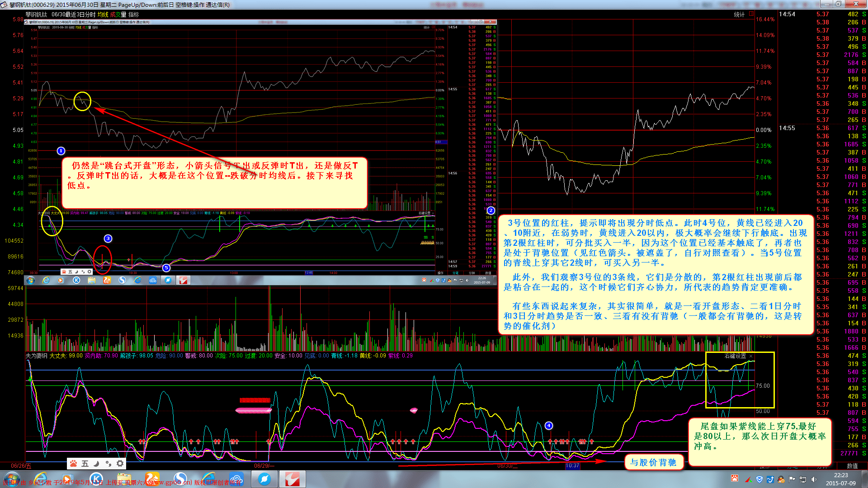Open Windows Explorer folder on taskbar

tap(124, 479)
